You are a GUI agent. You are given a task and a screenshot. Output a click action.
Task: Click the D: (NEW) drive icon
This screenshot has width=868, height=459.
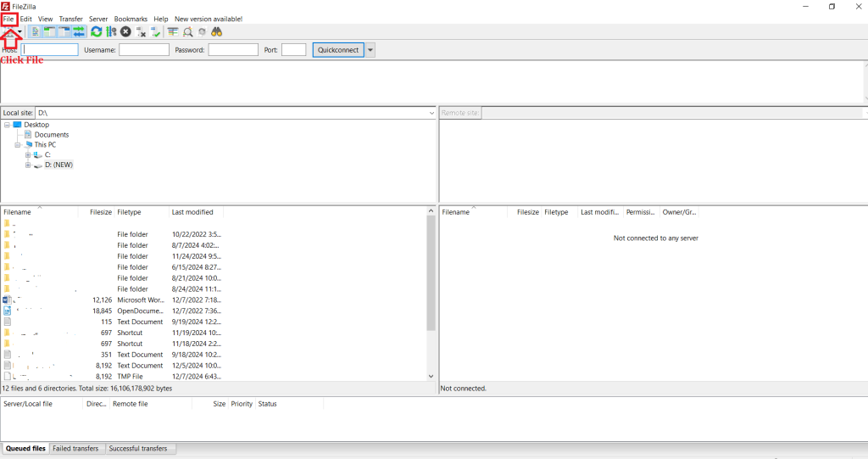(x=37, y=165)
